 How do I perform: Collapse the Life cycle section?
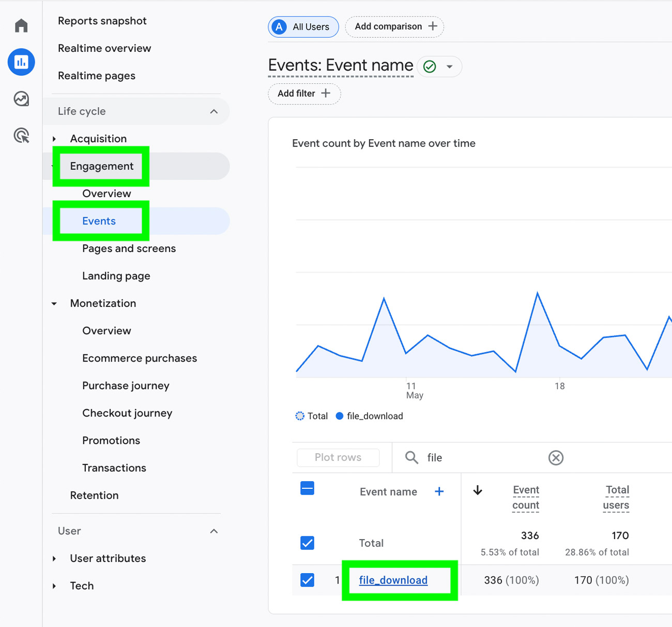tap(213, 111)
